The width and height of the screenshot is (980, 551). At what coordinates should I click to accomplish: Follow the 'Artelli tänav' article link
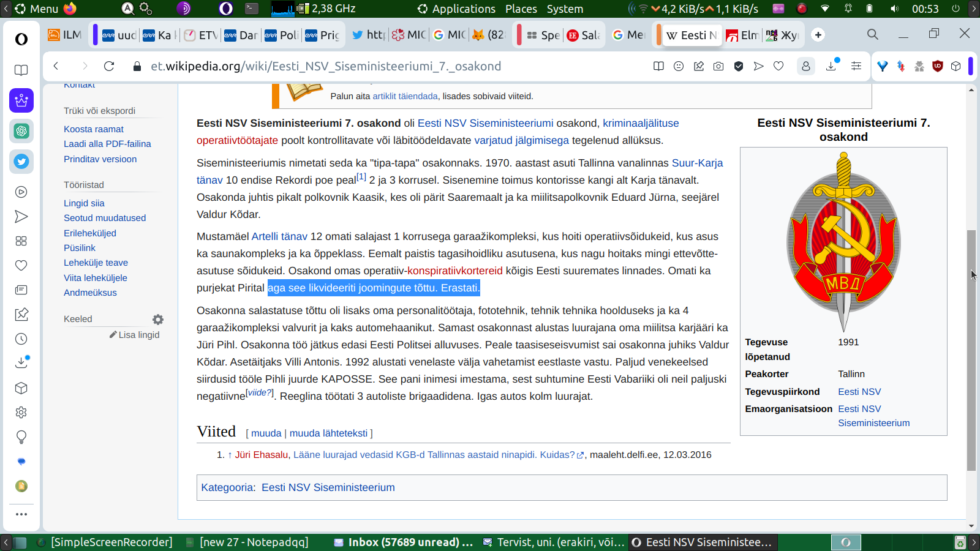[279, 236]
